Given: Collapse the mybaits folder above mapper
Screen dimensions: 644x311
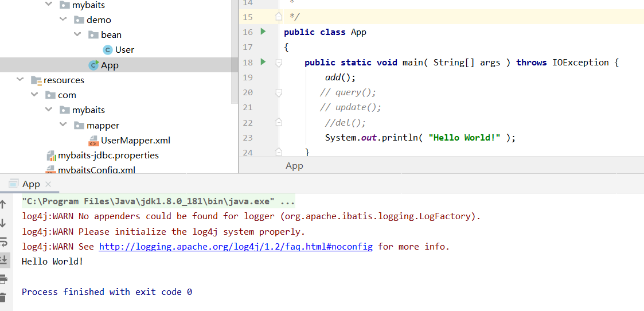Looking at the screenshot, I should point(49,109).
